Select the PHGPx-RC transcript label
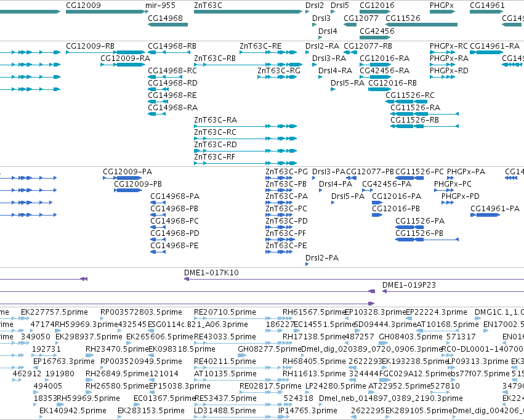Image resolution: width=524 pixels, height=420 pixels. click(x=448, y=46)
